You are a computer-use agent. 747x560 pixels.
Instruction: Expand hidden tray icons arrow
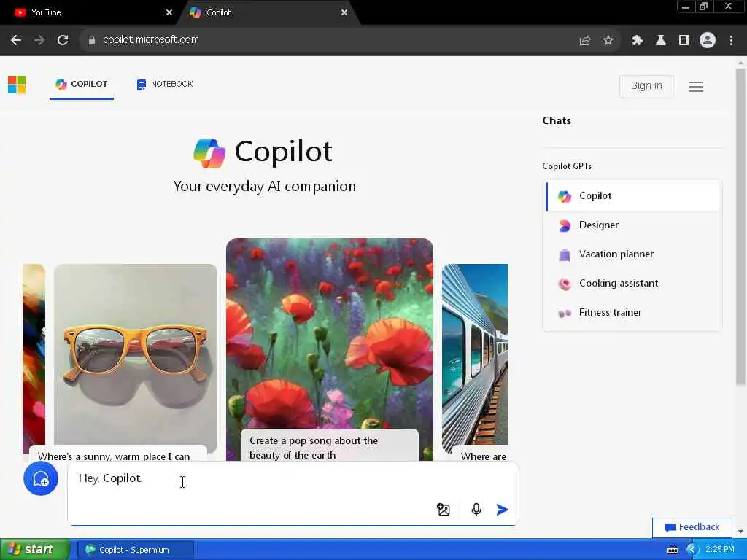(x=692, y=550)
